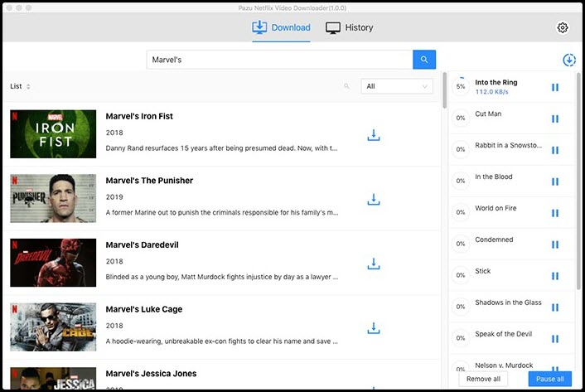The width and height of the screenshot is (585, 392).
Task: Click the Into the Ring queue item
Action: point(510,86)
